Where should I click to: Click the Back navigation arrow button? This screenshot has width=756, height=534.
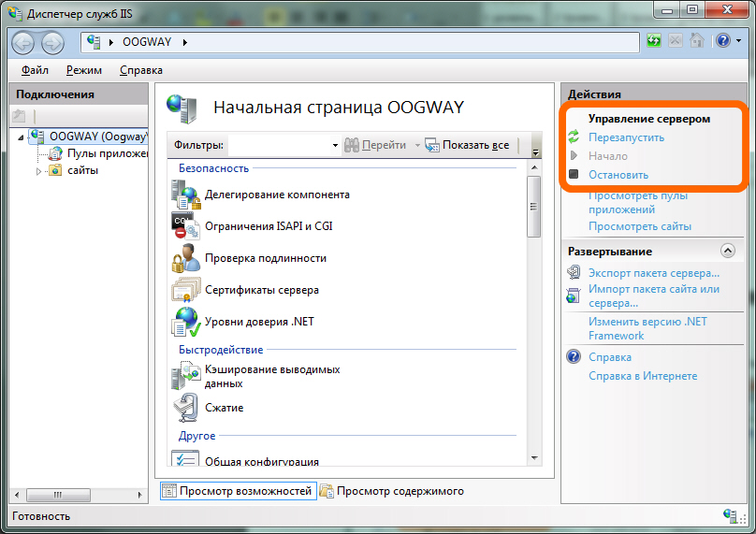coord(22,43)
